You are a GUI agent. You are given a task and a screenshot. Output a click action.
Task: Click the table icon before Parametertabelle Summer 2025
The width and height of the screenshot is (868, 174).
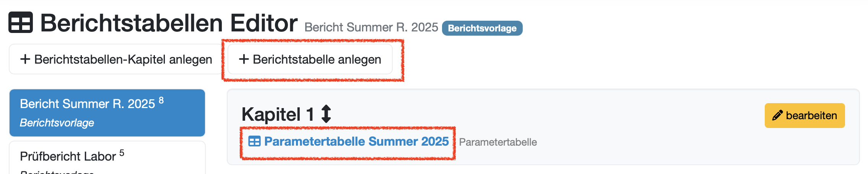pos(254,141)
